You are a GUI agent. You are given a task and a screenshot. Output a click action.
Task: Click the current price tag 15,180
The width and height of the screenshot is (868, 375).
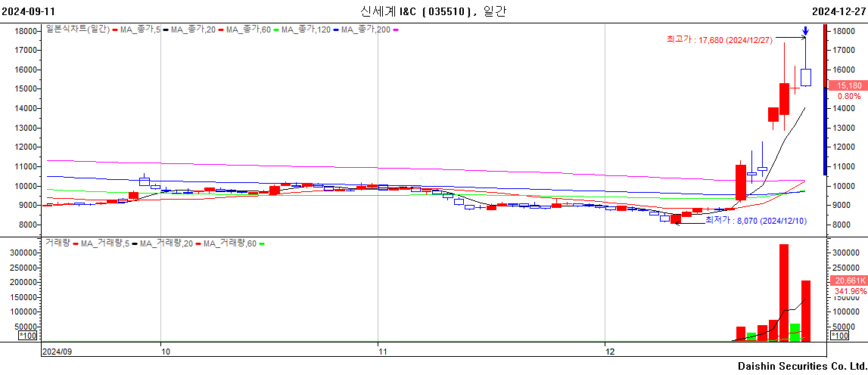coord(848,85)
